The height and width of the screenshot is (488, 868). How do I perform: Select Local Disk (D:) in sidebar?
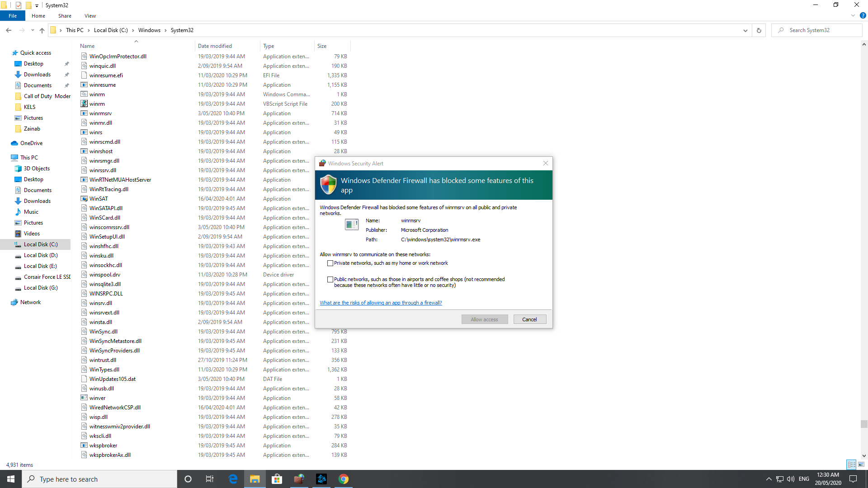pyautogui.click(x=41, y=255)
